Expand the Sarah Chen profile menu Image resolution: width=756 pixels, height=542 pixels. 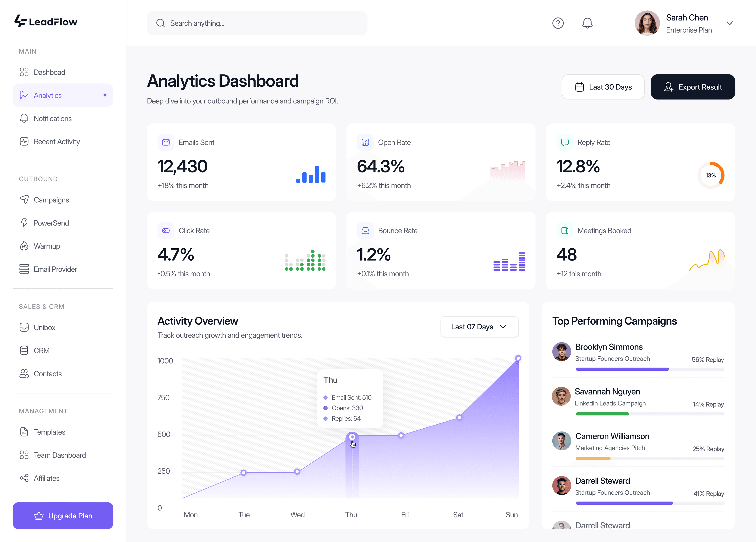tap(730, 23)
